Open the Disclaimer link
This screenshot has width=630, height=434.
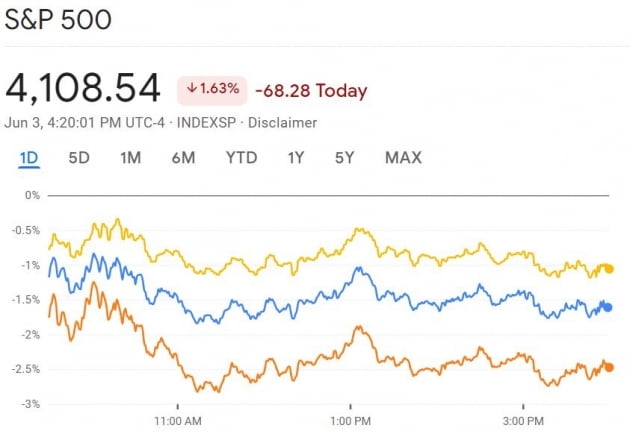pyautogui.click(x=282, y=123)
